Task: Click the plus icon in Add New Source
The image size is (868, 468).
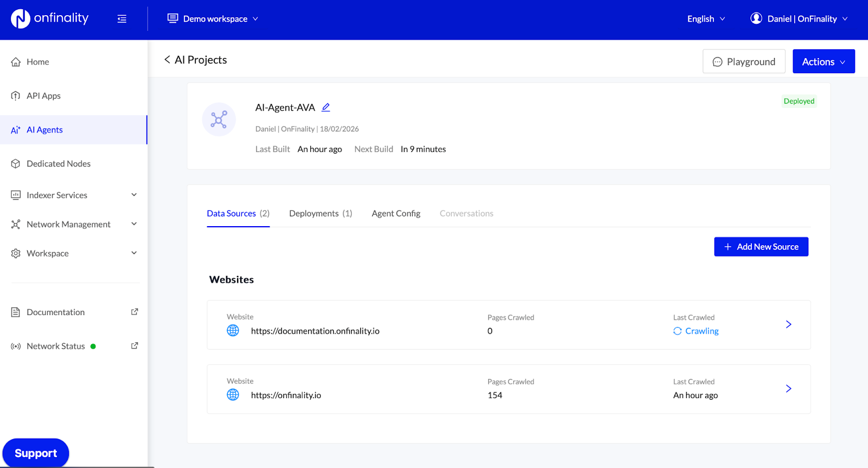Action: tap(728, 247)
